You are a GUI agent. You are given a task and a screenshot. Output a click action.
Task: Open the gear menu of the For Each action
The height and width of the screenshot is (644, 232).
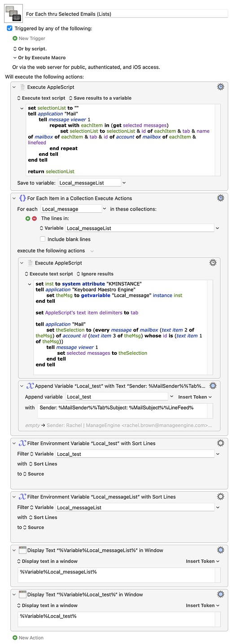point(220,198)
